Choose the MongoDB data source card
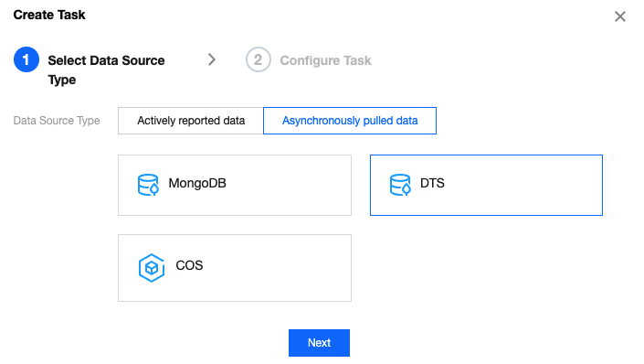 pyautogui.click(x=235, y=185)
